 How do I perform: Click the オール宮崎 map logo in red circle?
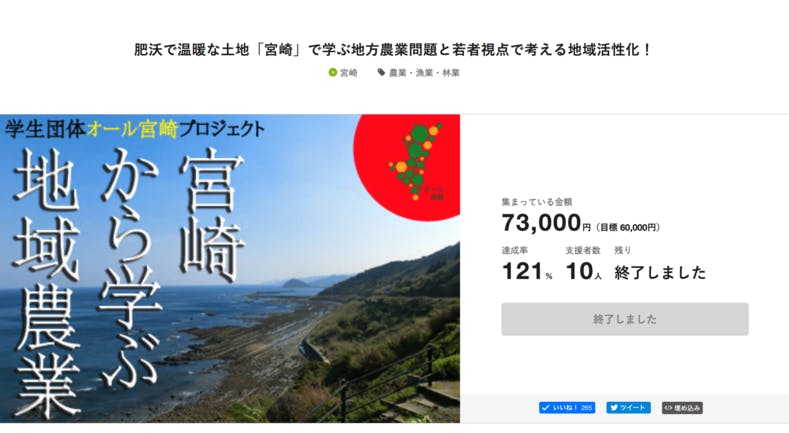point(417,162)
